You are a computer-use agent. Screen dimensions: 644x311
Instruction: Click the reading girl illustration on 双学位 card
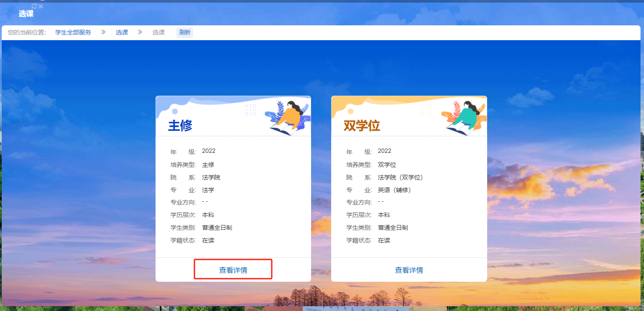click(464, 117)
